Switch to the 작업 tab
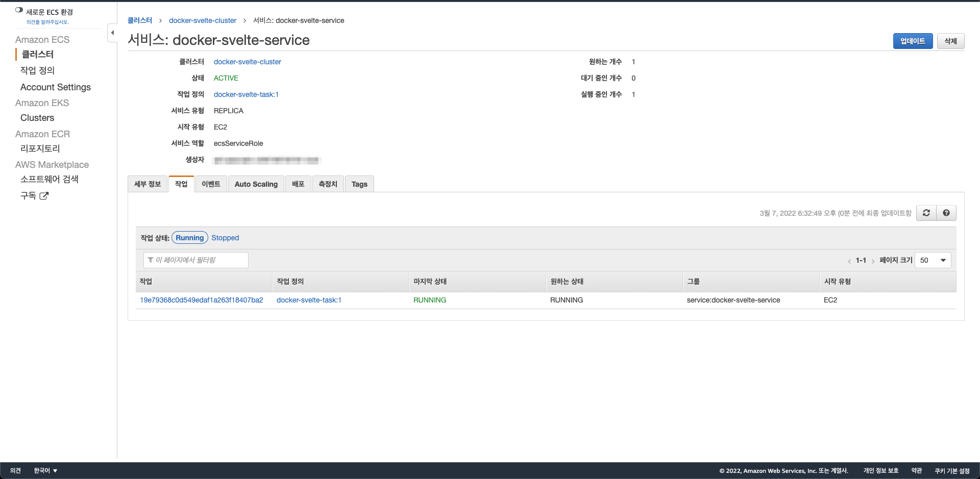The width and height of the screenshot is (980, 479). point(181,184)
